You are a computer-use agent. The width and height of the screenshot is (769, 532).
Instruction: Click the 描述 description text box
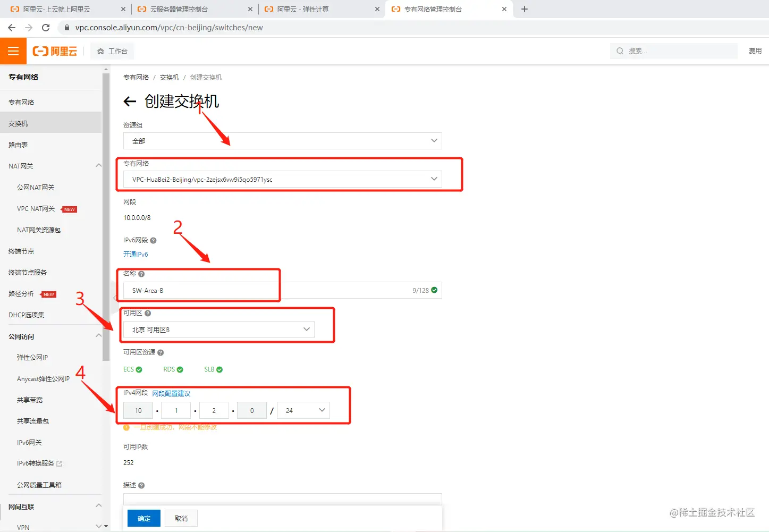[283, 499]
